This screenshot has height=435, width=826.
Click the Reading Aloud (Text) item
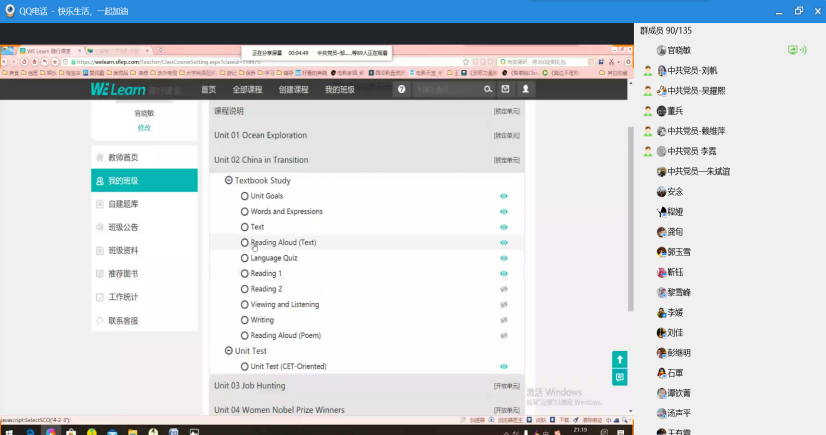[x=283, y=243]
